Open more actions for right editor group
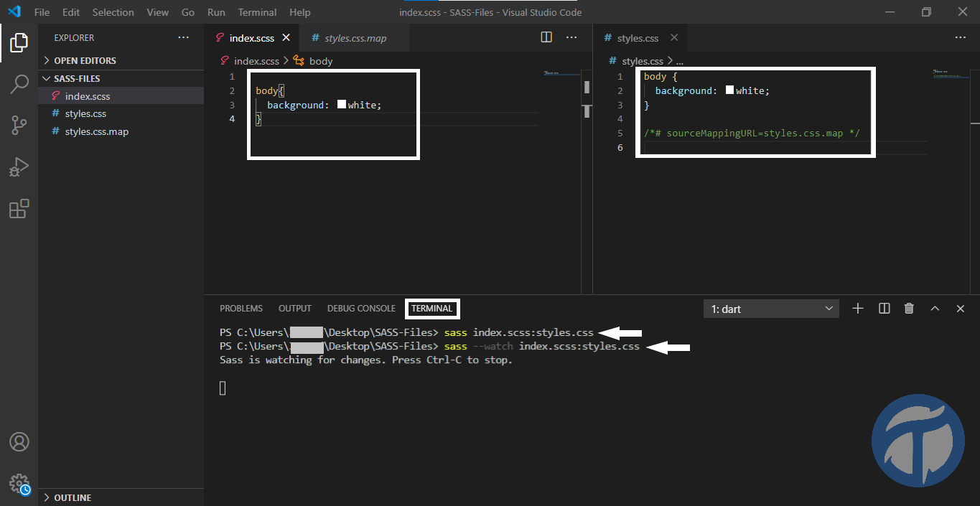The width and height of the screenshot is (980, 506). (x=961, y=37)
